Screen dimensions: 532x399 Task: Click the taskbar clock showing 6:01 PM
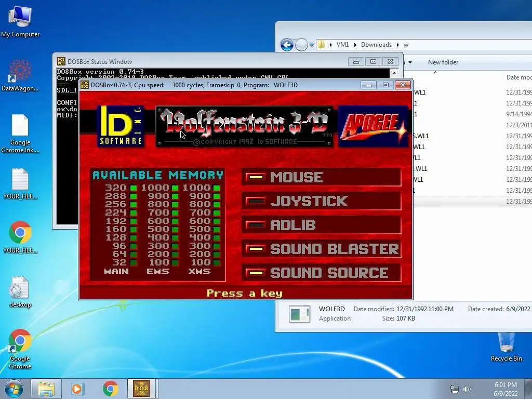point(506,389)
